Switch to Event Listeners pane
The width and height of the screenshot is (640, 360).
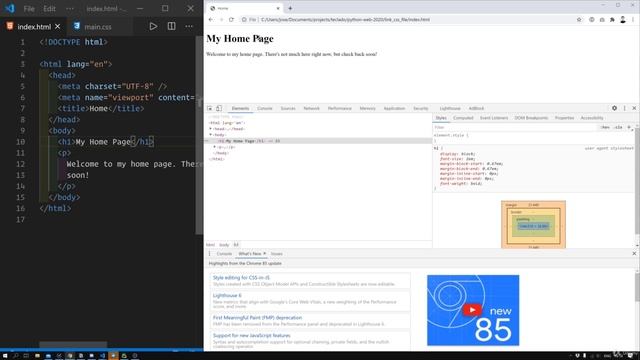click(x=494, y=118)
